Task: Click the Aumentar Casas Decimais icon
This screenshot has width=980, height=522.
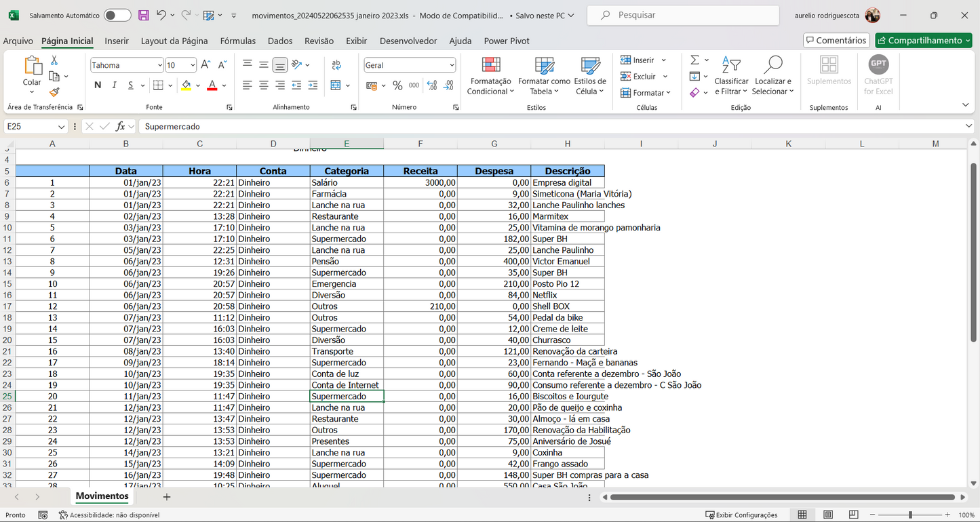Action: point(431,86)
